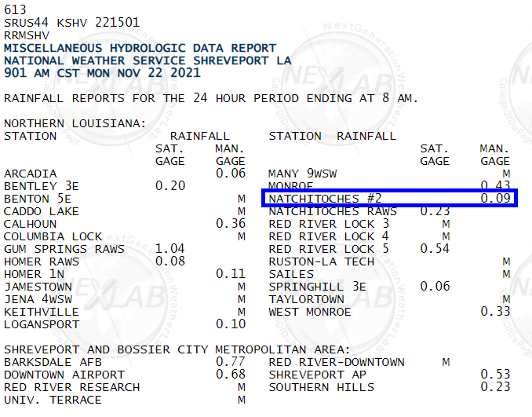Click the TAYLORTOWN station name

point(306,299)
